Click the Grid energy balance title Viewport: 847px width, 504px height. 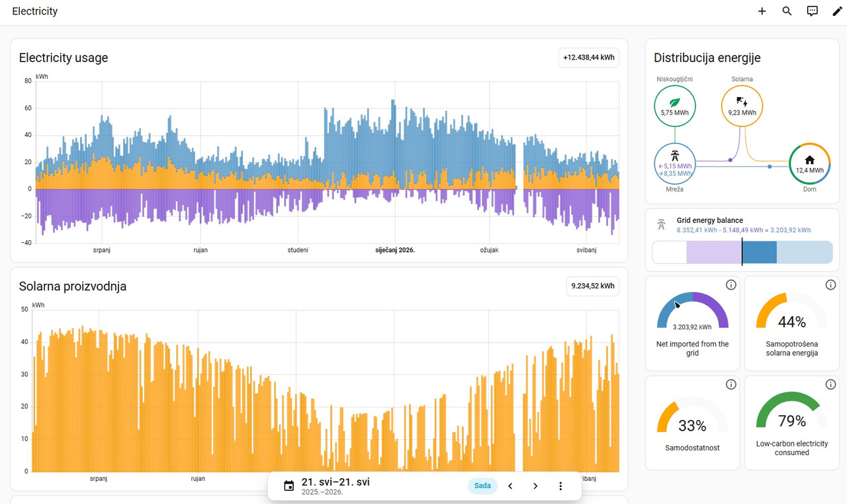click(709, 220)
